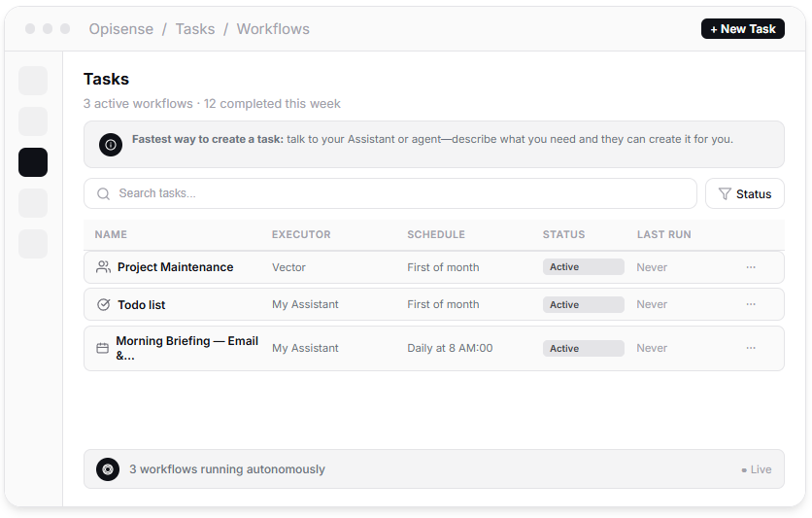Click the people icon beside Project Maintenance
This screenshot has width=812, height=518.
[x=103, y=267]
